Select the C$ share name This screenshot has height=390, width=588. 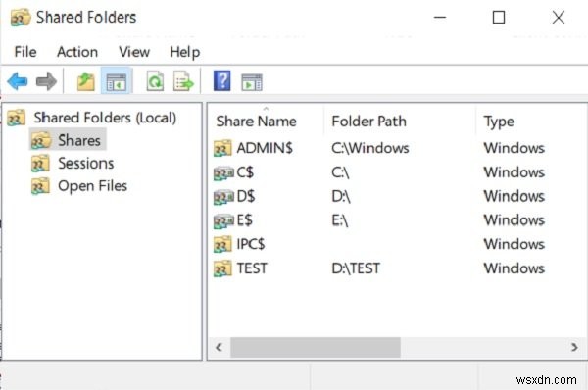245,172
